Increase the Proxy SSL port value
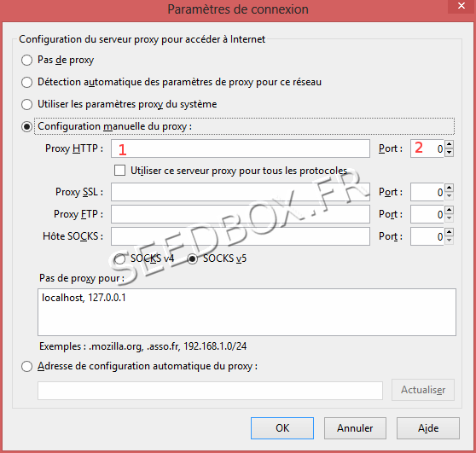476x453 pixels. (x=450, y=188)
